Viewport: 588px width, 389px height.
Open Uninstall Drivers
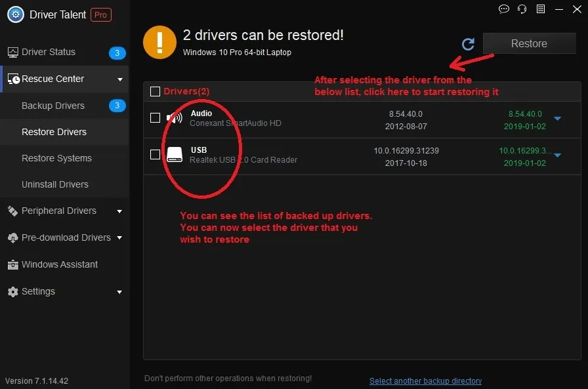coord(64,184)
